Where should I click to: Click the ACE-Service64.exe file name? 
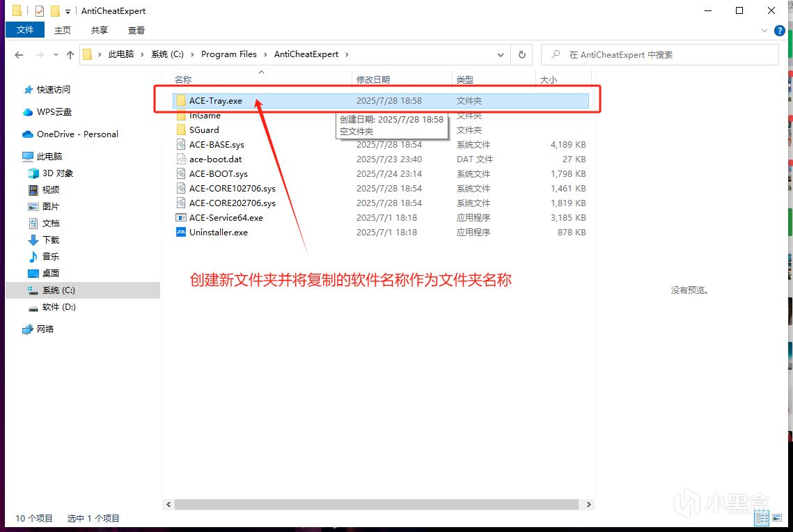tap(226, 218)
